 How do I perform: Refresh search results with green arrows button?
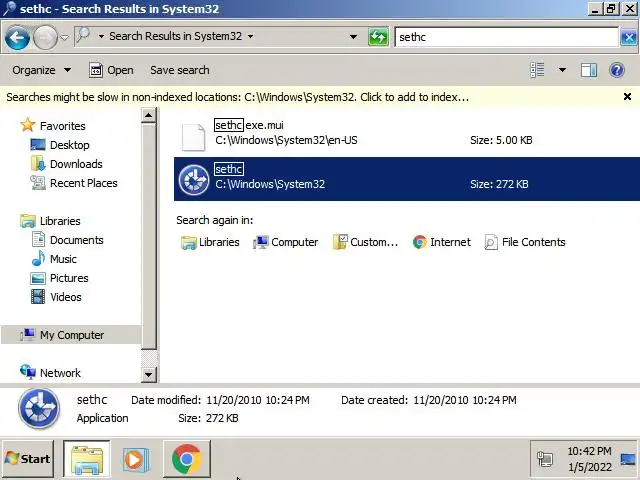(378, 37)
